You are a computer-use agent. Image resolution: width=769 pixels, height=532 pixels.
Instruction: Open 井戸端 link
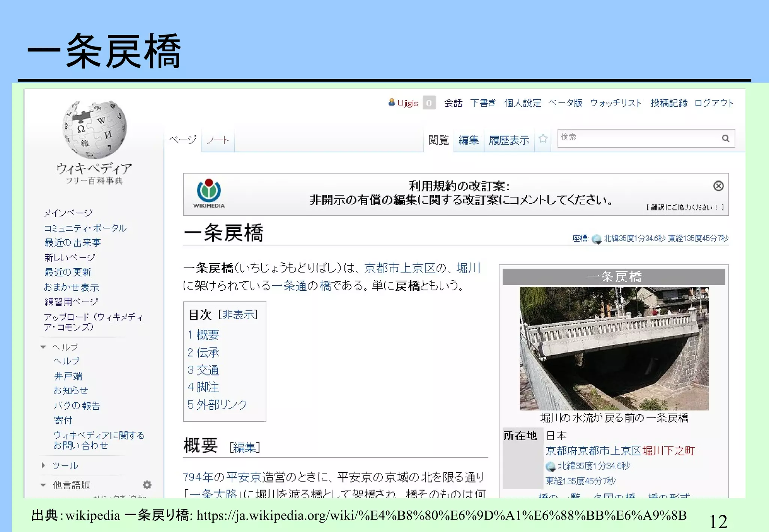[68, 376]
